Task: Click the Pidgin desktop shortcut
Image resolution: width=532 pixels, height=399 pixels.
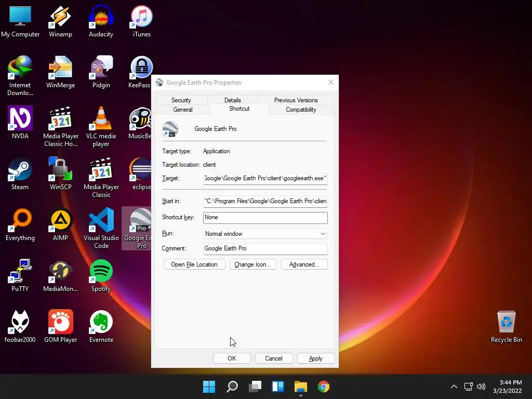Action: click(101, 72)
